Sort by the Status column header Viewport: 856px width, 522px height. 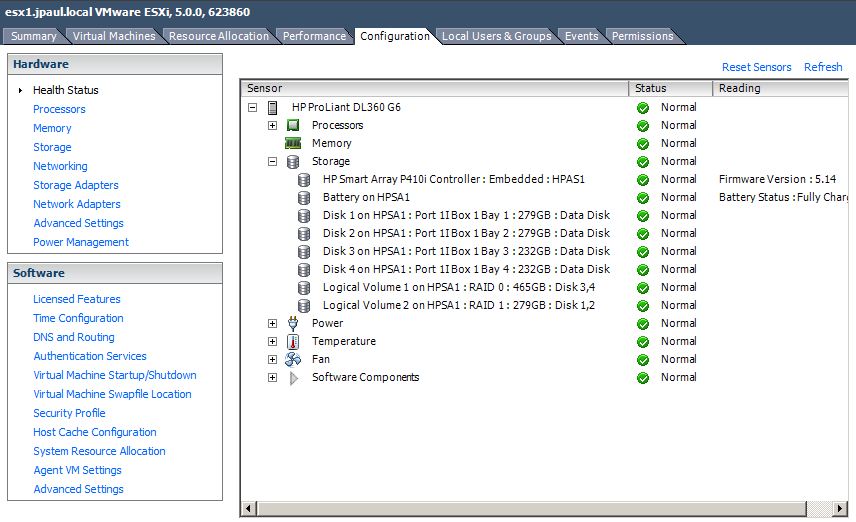pos(671,88)
